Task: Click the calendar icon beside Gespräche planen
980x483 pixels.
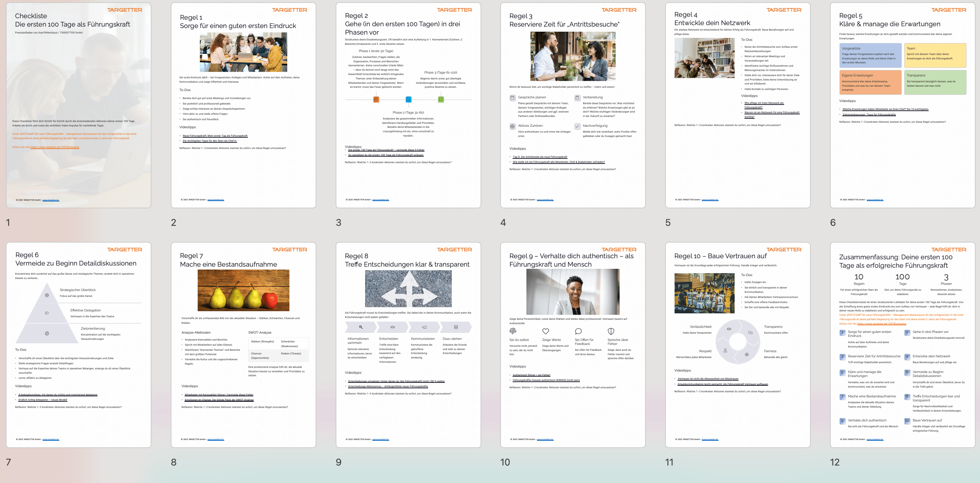Action: click(513, 98)
